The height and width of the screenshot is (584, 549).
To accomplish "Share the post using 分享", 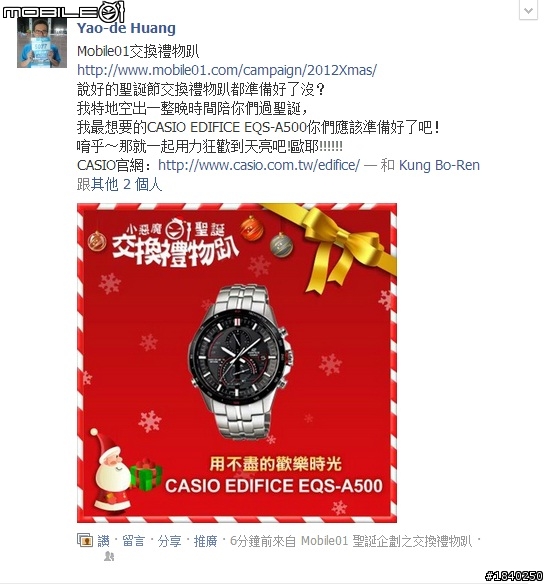I will 169,541.
